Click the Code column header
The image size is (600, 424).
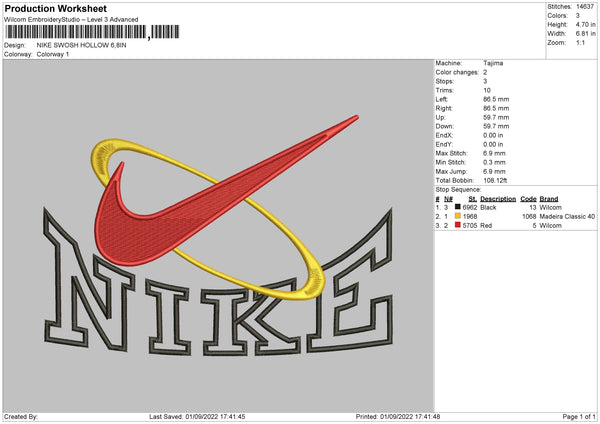(528, 199)
